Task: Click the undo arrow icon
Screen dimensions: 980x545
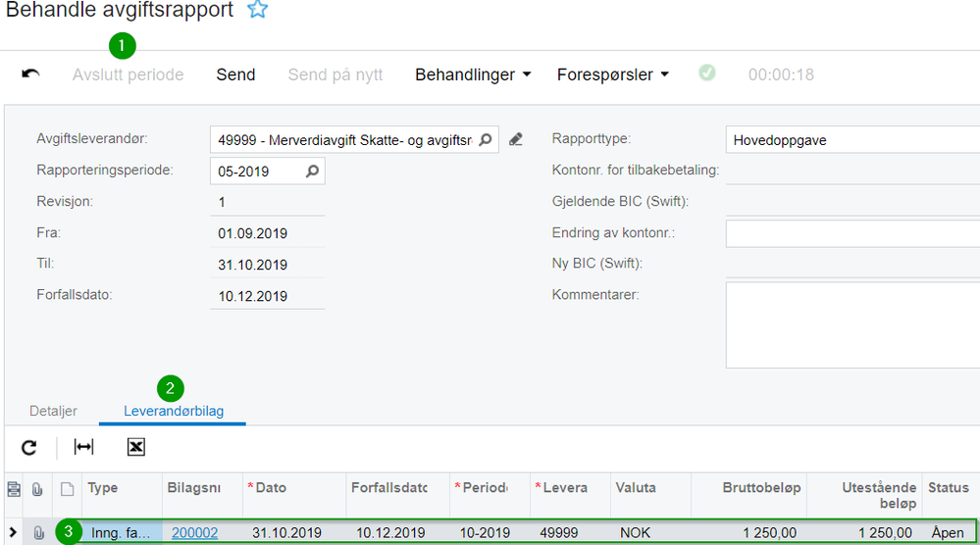Action: coord(30,74)
